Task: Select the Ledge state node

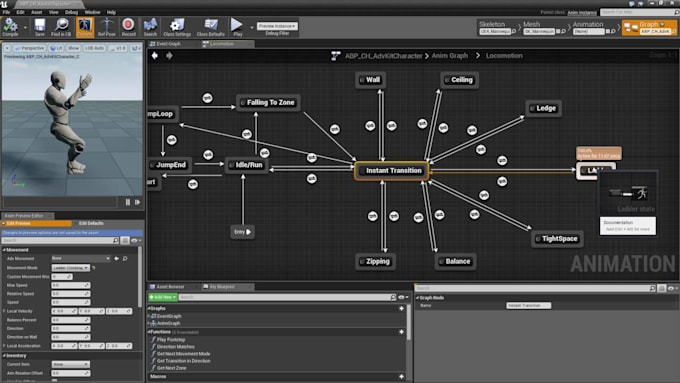Action: [543, 108]
